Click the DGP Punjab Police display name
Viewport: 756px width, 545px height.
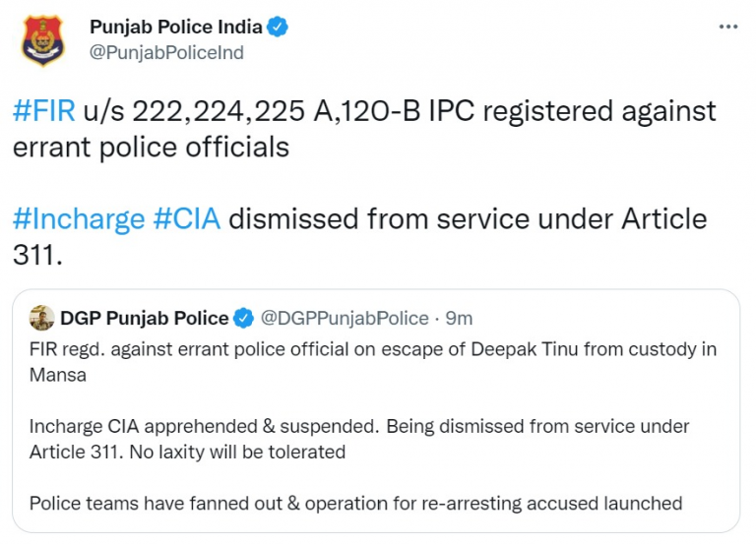(144, 318)
